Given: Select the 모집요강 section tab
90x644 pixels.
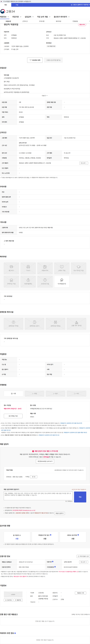Looking at the screenshot, I should (x=8, y=21).
